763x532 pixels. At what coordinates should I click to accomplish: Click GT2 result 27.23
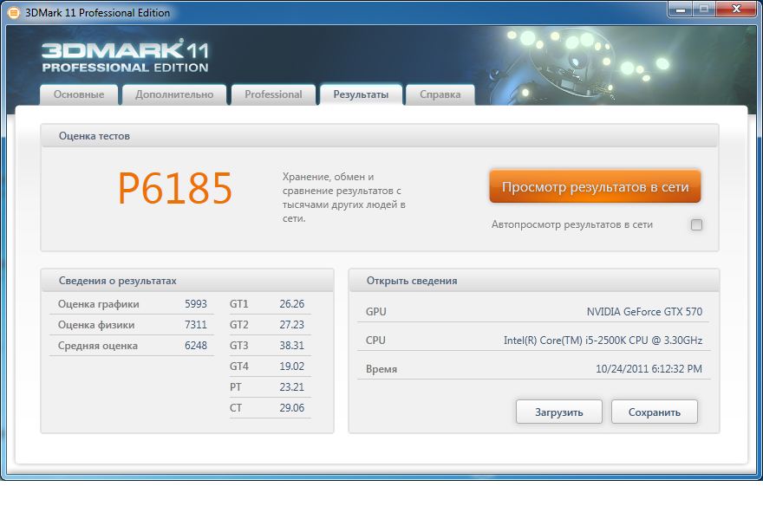click(291, 325)
